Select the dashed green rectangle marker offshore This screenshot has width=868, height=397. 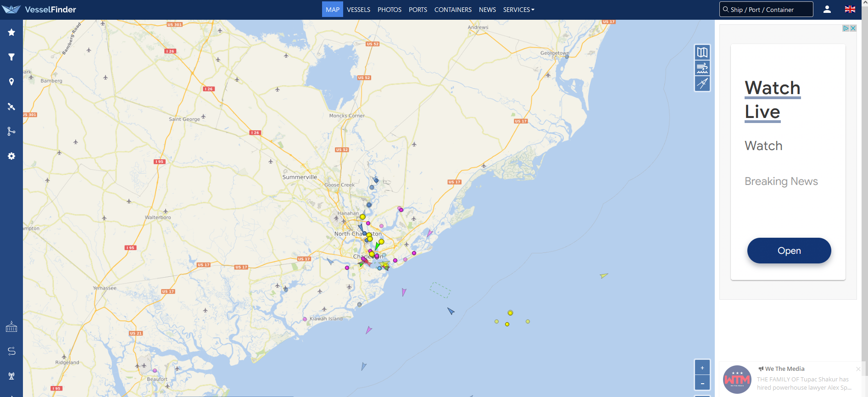coord(440,290)
